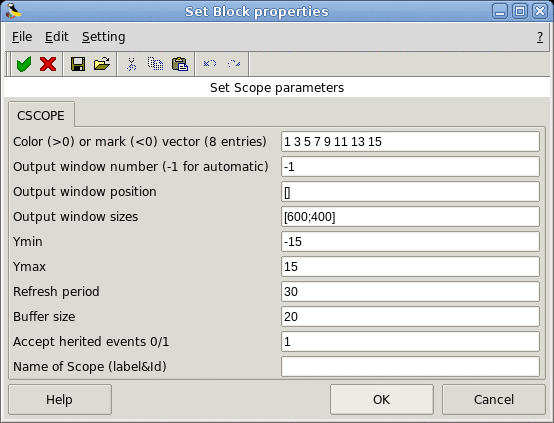Click the Color or mark vector field
The image size is (554, 423).
[x=410, y=141]
